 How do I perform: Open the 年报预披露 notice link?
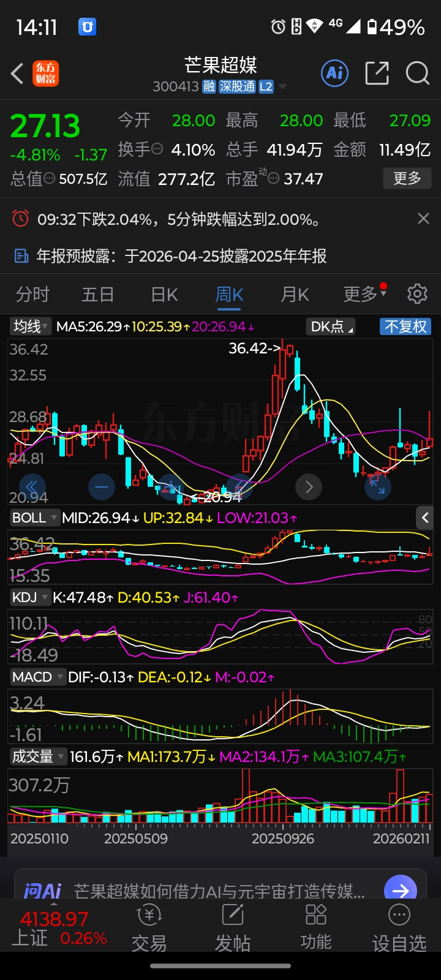click(181, 255)
